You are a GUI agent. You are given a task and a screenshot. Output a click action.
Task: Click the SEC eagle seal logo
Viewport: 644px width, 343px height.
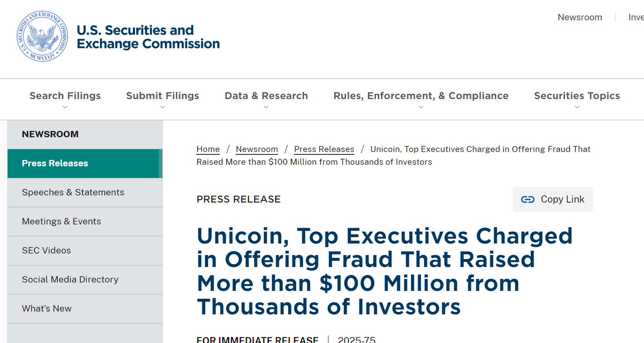[x=42, y=36]
